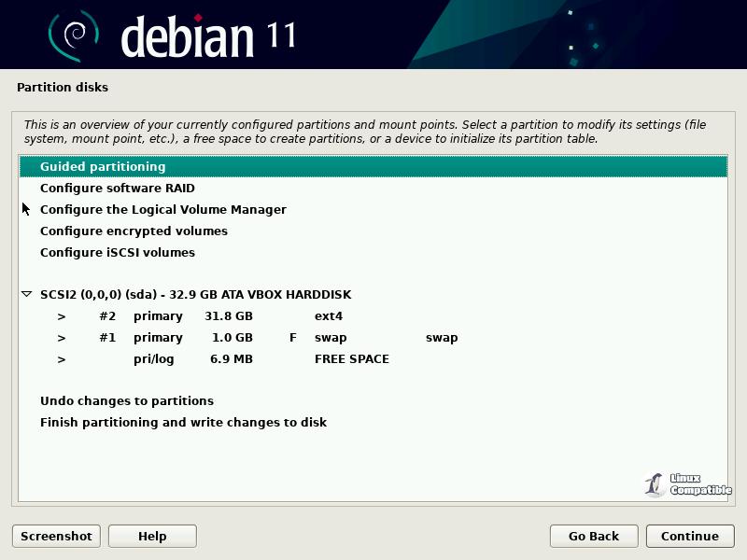Click the arrow beside partition #2

click(62, 316)
